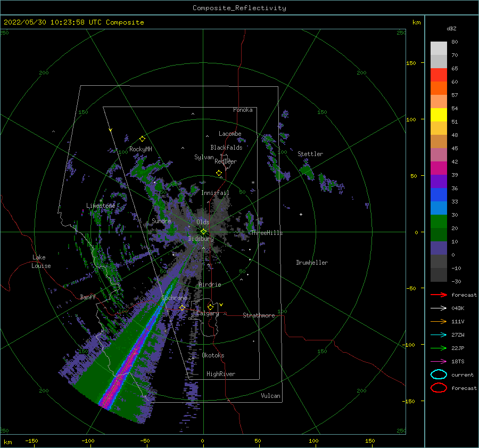This screenshot has height=448, width=479.
Task: Click the 18TS legend label
Action: click(458, 362)
